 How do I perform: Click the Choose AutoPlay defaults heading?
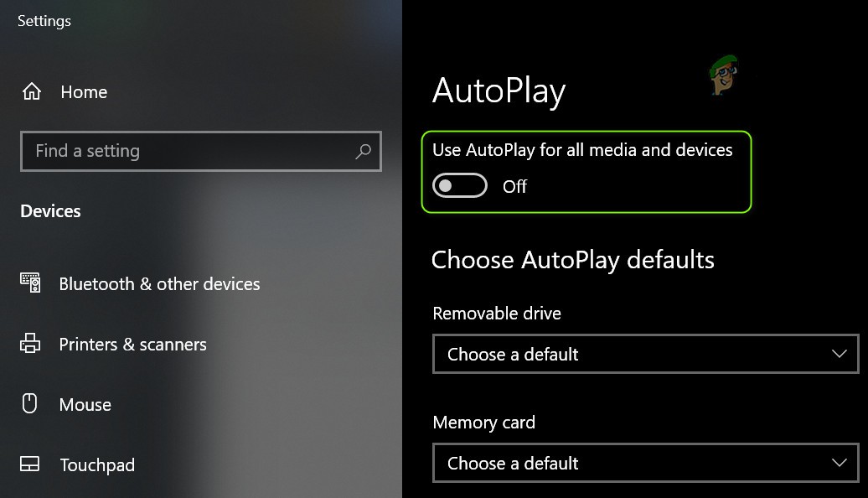tap(572, 260)
